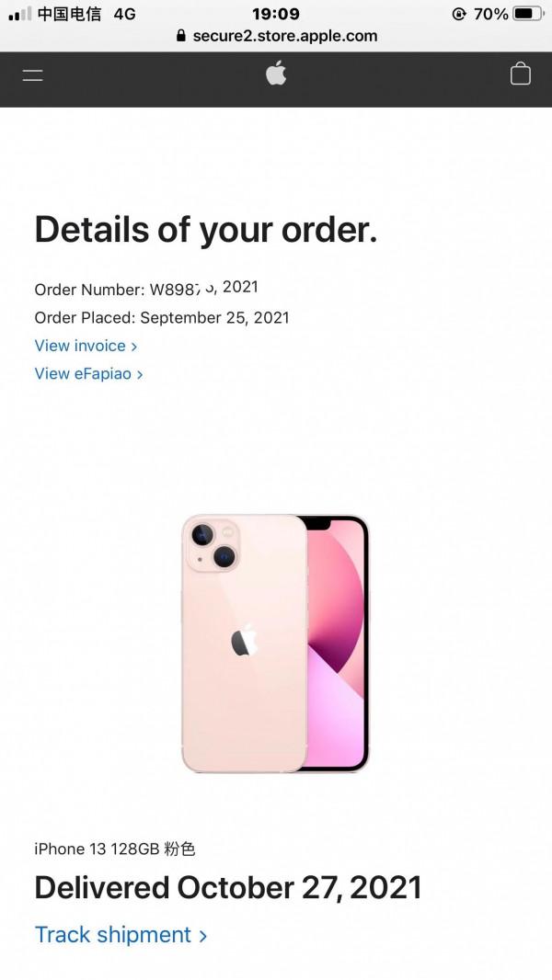This screenshot has width=552, height=980.
Task: Open the hamburger navigation menu
Action: pos(32,75)
